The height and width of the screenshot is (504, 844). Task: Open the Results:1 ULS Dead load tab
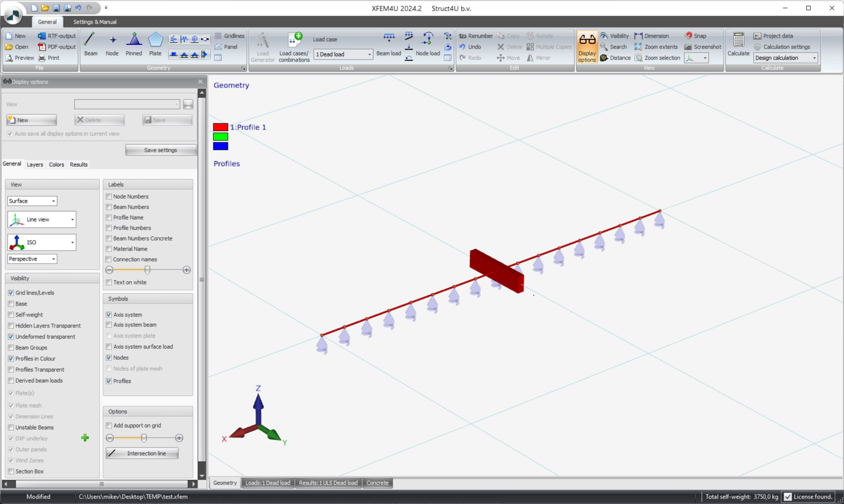coord(328,482)
